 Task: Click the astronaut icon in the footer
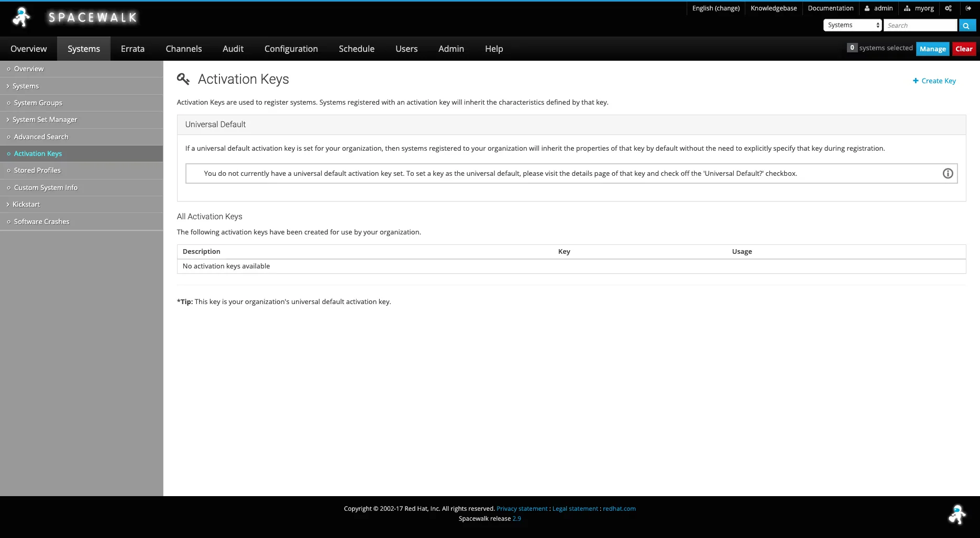coord(956,514)
